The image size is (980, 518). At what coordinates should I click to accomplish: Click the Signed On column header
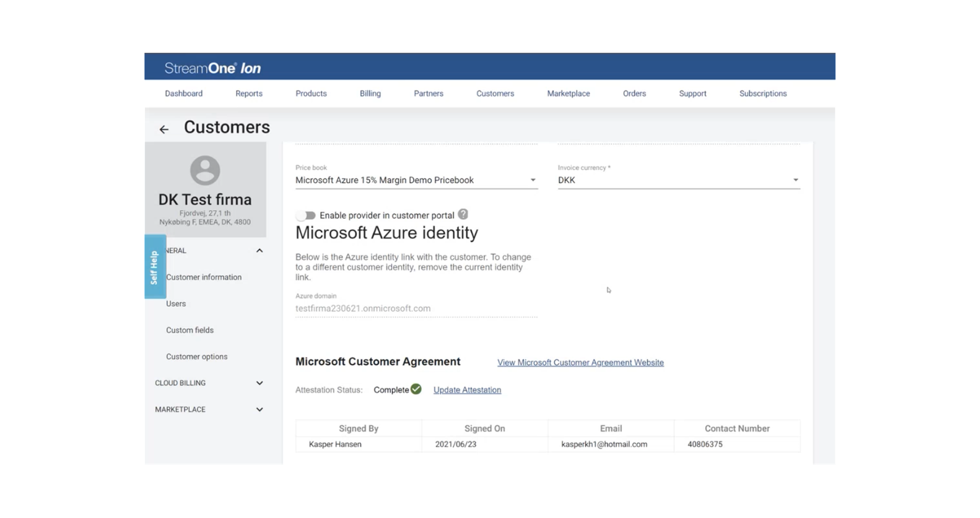[x=485, y=428]
